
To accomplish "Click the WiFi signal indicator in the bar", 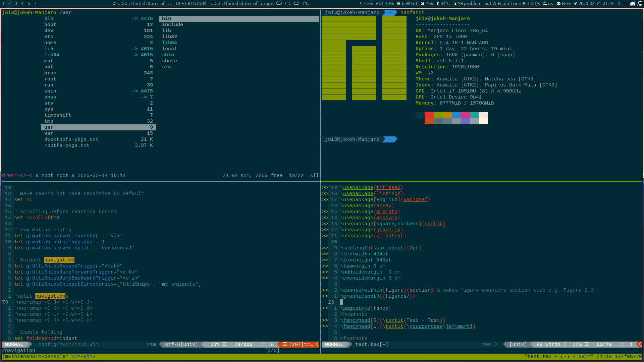I will (x=455, y=4).
